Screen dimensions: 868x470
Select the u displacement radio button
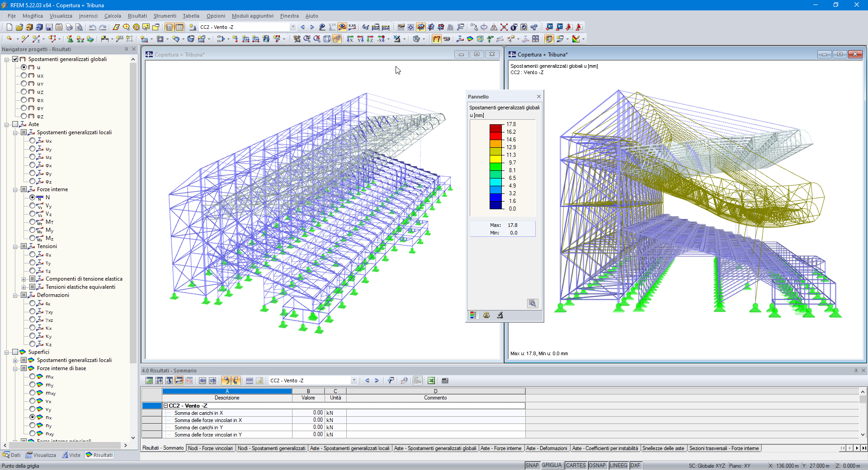pyautogui.click(x=24, y=67)
